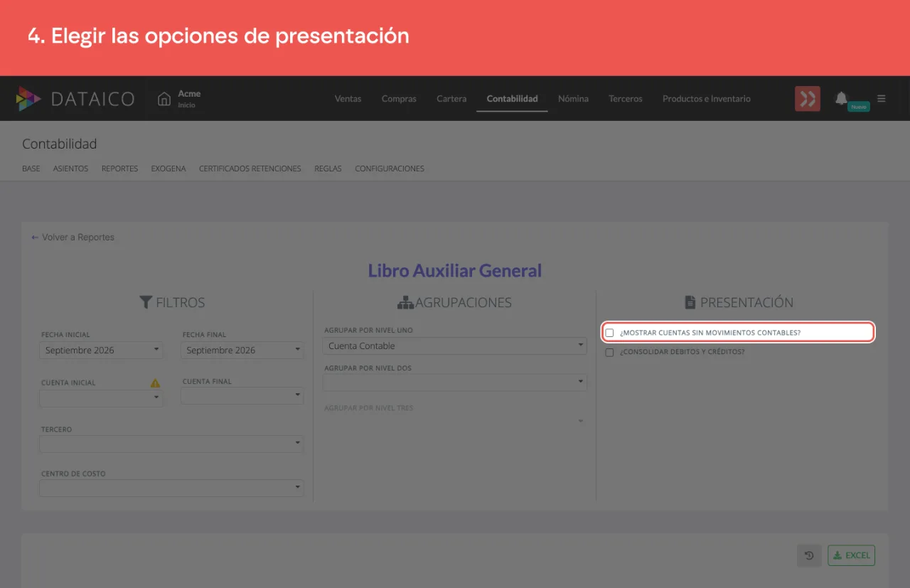Check Consolidar débitos y créditos
The height and width of the screenshot is (588, 910).
(x=609, y=352)
